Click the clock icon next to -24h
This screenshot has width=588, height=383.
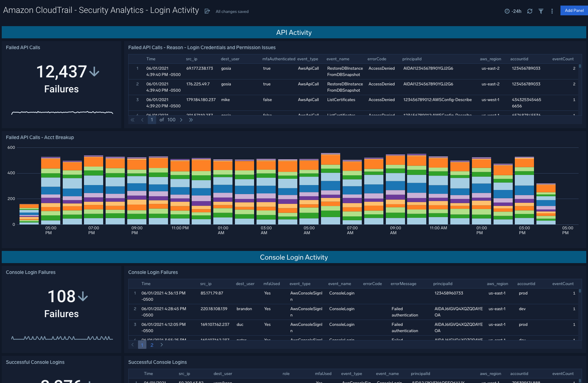click(x=507, y=11)
